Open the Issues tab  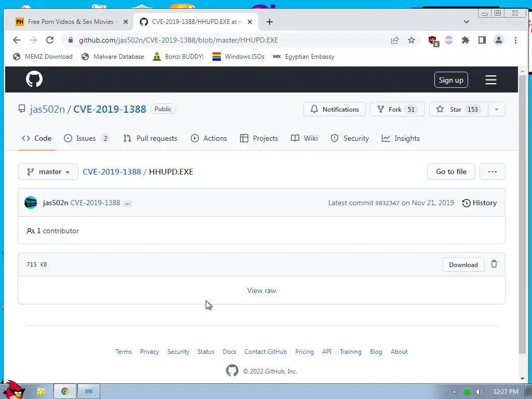click(x=87, y=138)
